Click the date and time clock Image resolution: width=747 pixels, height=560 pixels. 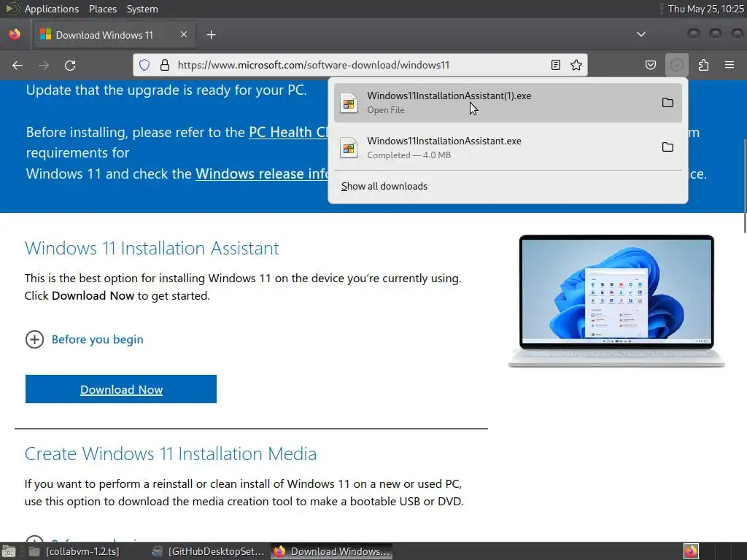pyautogui.click(x=705, y=9)
